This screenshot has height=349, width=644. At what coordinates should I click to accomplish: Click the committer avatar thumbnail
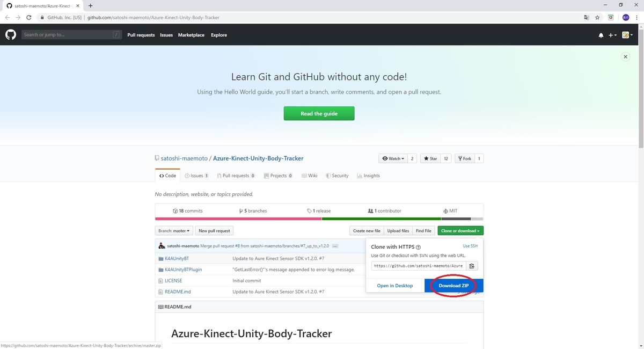point(162,246)
